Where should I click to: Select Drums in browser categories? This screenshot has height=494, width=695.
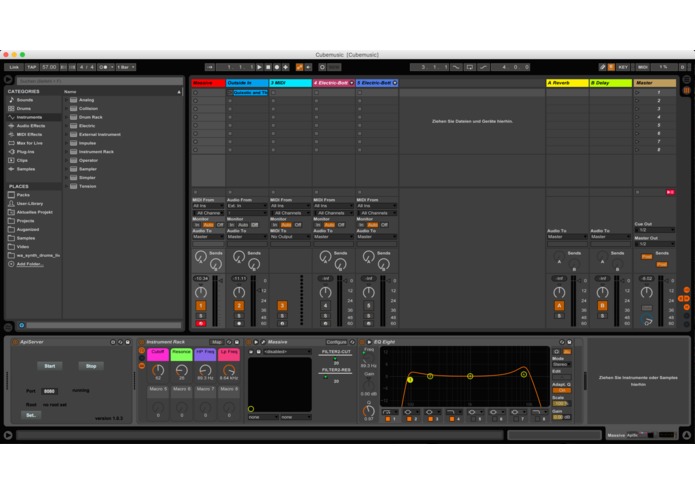tap(24, 109)
